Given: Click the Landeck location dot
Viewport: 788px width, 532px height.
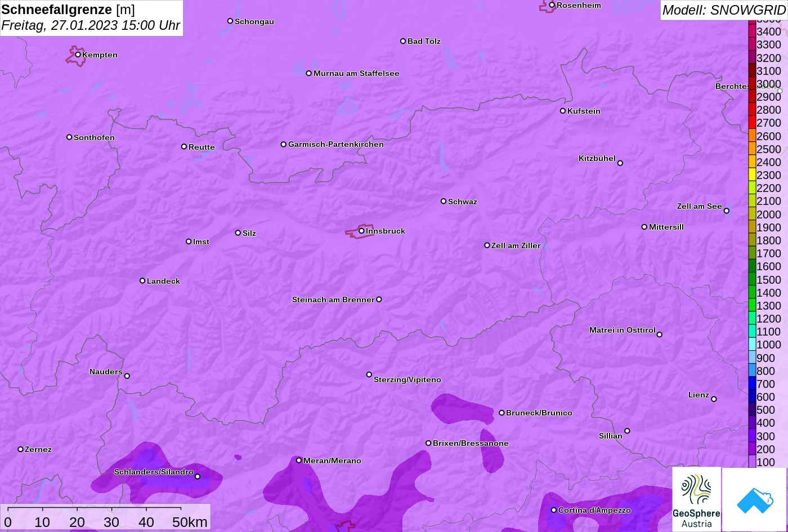Looking at the screenshot, I should pyautogui.click(x=142, y=280).
